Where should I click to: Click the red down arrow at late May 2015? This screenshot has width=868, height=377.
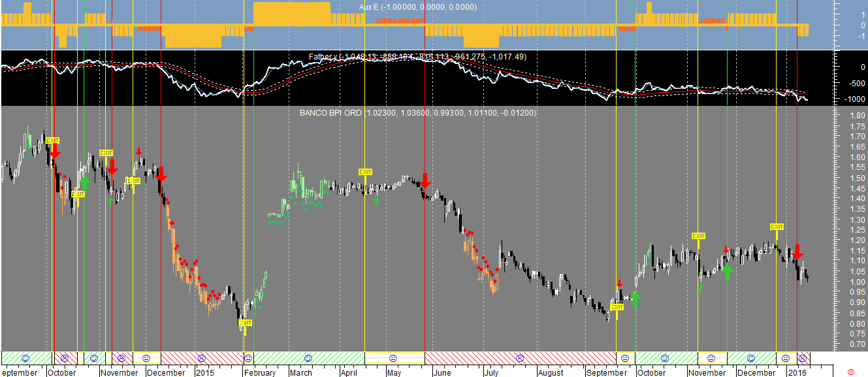click(x=425, y=181)
